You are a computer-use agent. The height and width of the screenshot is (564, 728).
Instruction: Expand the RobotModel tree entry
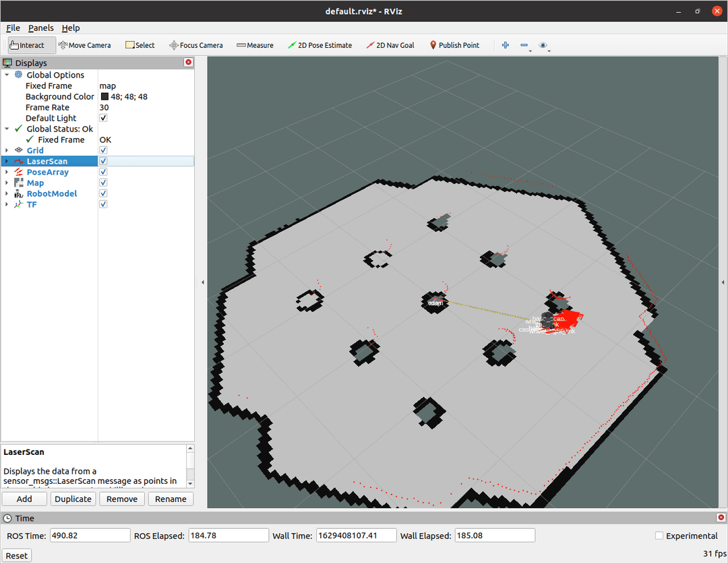coord(7,194)
